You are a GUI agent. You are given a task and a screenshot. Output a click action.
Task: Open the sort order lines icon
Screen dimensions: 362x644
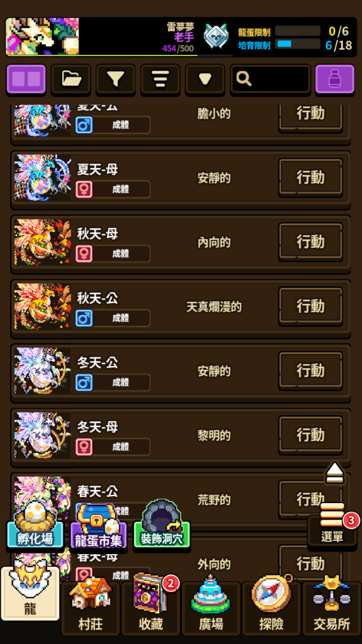(x=160, y=79)
